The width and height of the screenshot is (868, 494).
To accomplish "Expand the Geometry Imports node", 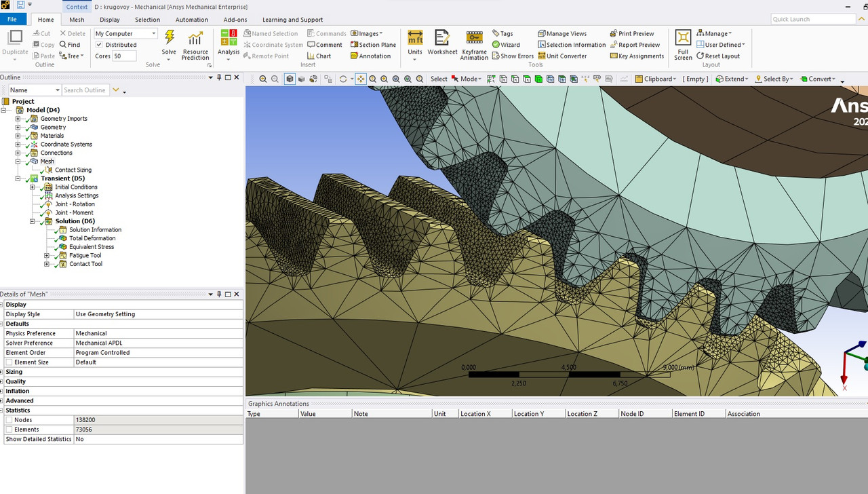I will 18,119.
